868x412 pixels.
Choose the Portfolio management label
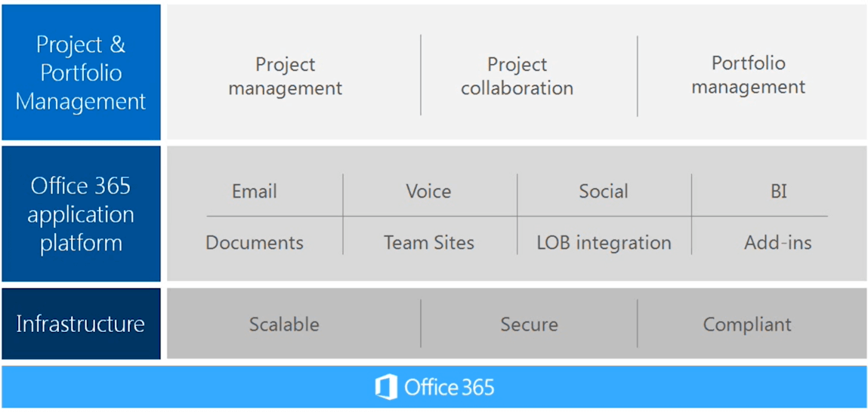coord(748,75)
